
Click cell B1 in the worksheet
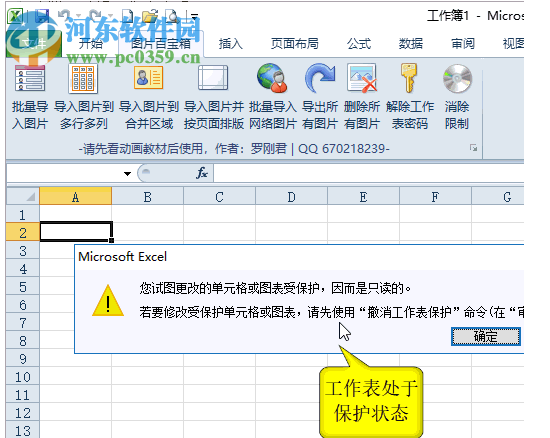coord(148,214)
